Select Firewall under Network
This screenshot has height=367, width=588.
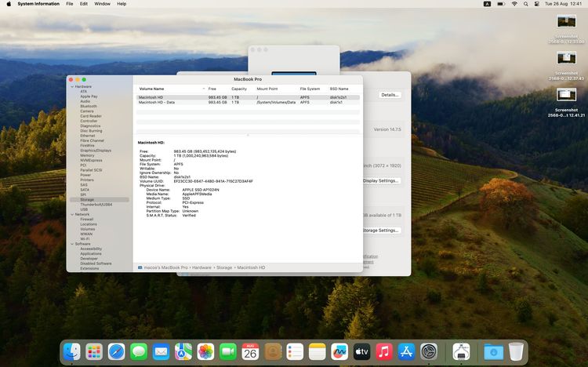(86, 219)
